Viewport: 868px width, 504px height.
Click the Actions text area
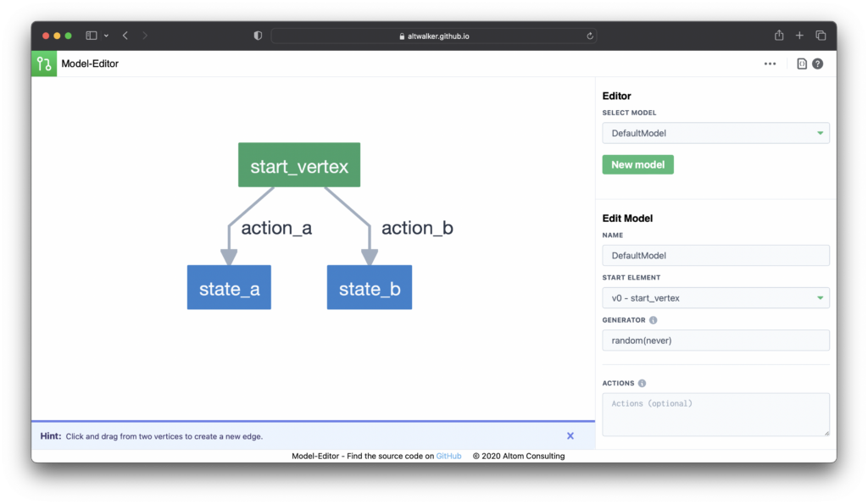715,414
